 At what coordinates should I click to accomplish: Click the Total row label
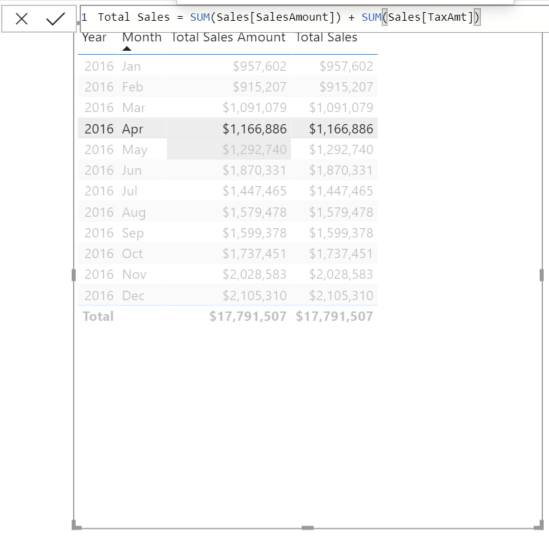pos(98,316)
